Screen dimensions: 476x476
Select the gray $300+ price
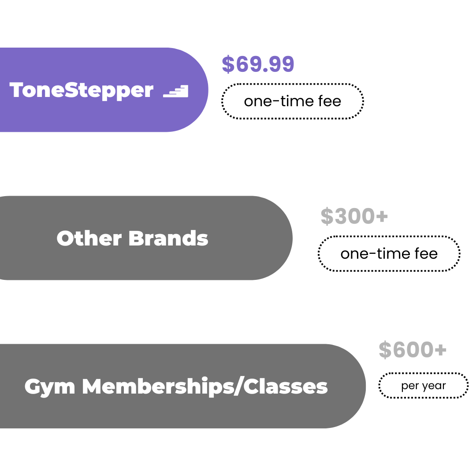pos(354,216)
